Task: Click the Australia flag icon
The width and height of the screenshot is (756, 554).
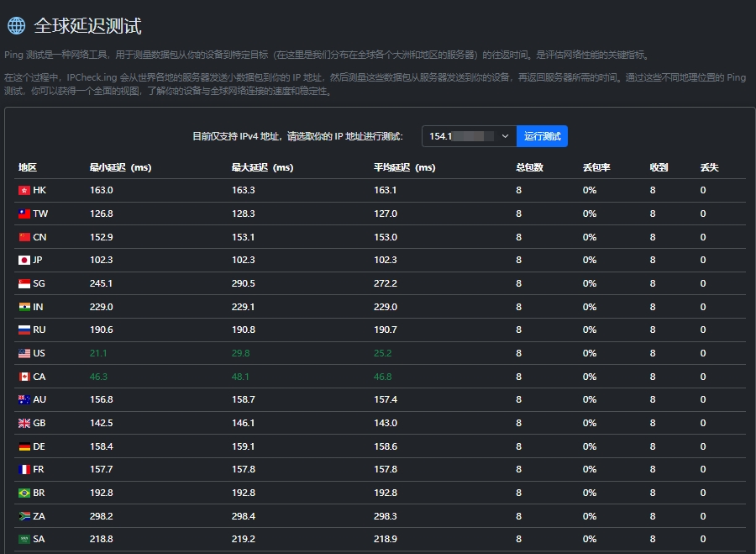Action: (24, 399)
